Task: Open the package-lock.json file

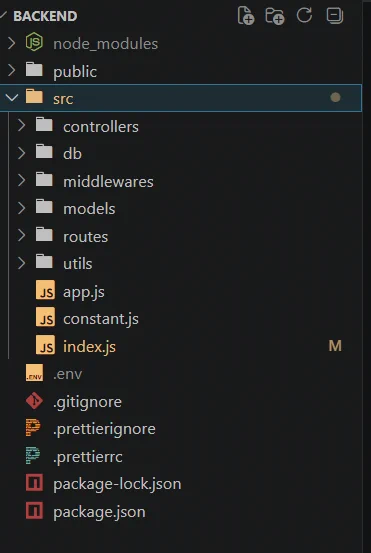Action: 117,484
